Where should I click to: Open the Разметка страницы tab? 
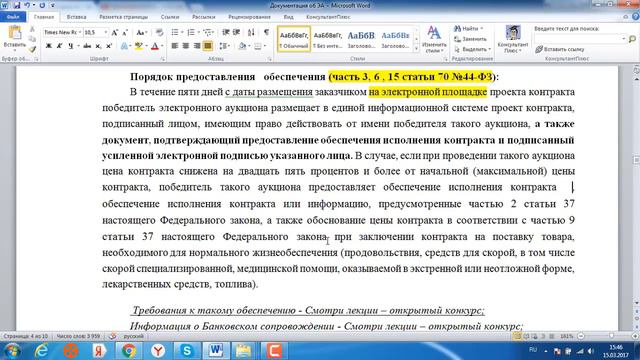click(x=123, y=17)
